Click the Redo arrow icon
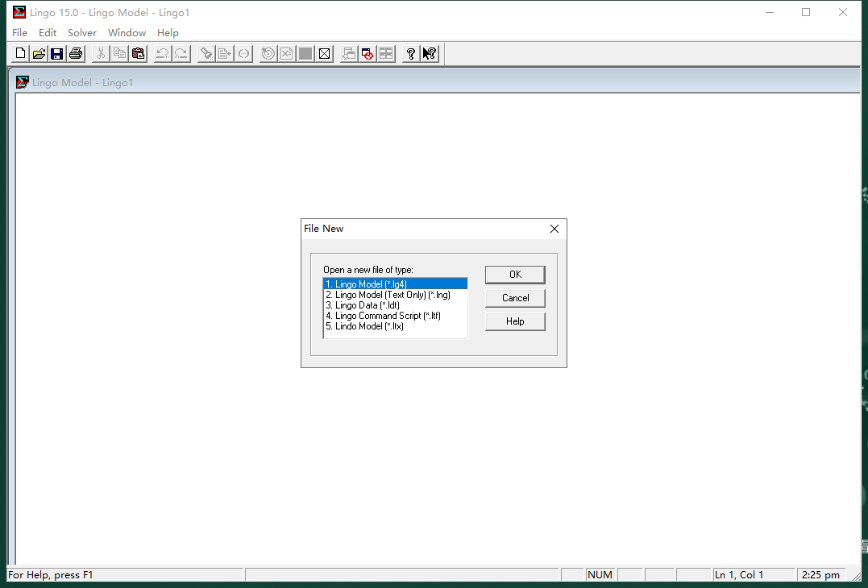 181,54
